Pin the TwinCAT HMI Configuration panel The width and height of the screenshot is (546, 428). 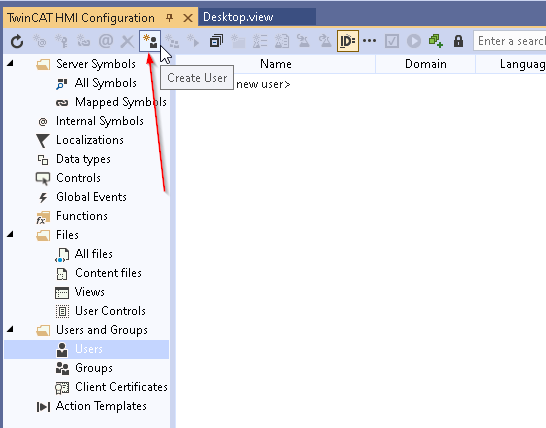pyautogui.click(x=170, y=17)
